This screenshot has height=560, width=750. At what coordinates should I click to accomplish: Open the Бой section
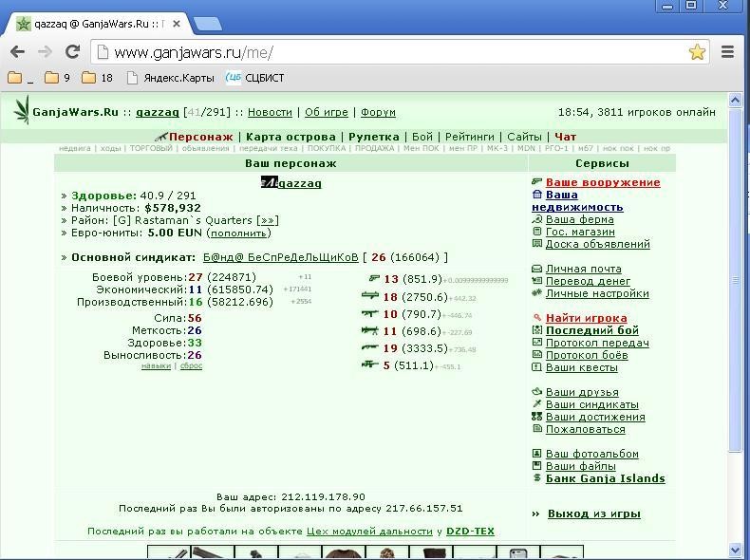tap(422, 137)
